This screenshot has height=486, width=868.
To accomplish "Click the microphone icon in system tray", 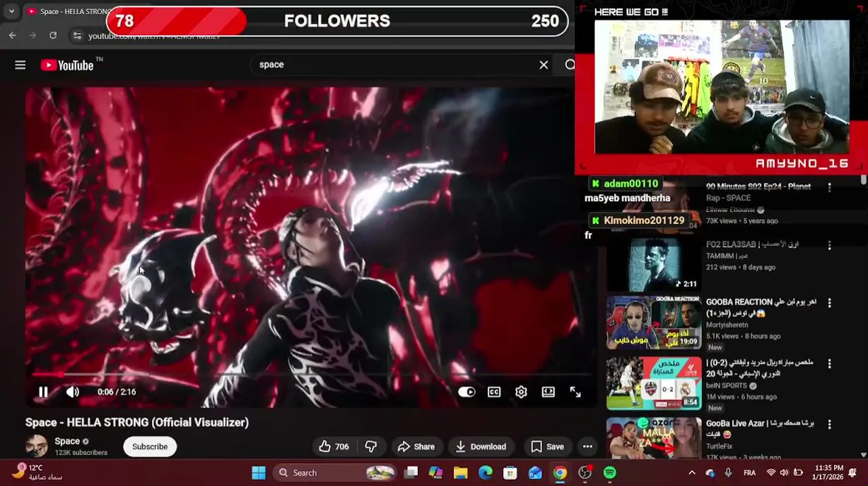I will pos(728,473).
